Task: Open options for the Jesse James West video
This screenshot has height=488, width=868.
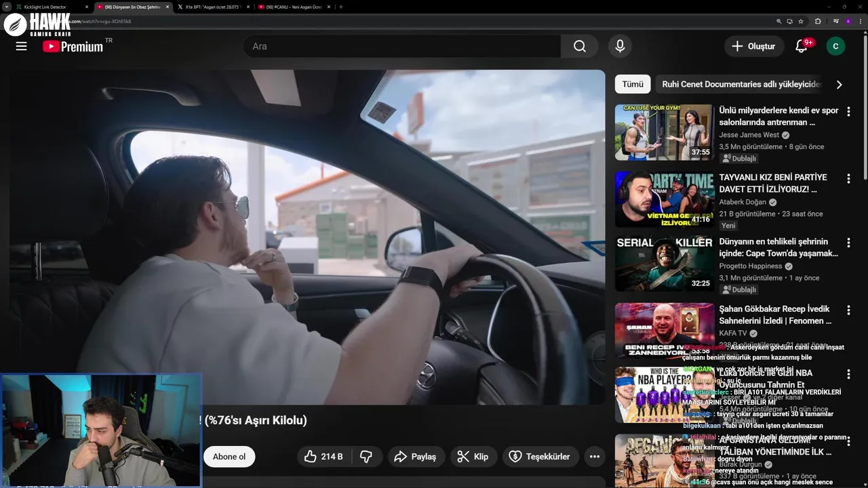Action: (x=848, y=111)
